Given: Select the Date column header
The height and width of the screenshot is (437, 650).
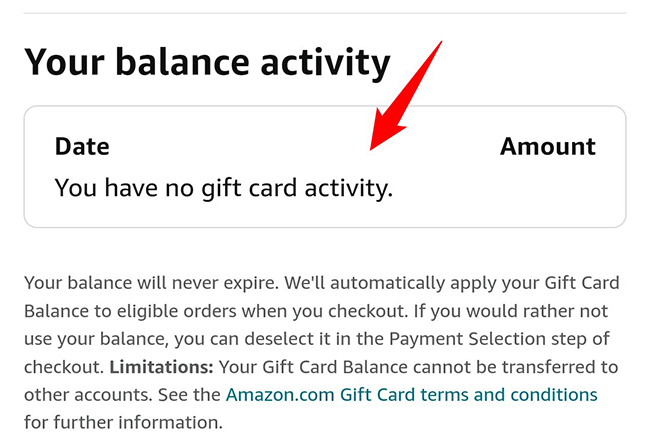Looking at the screenshot, I should 82,146.
